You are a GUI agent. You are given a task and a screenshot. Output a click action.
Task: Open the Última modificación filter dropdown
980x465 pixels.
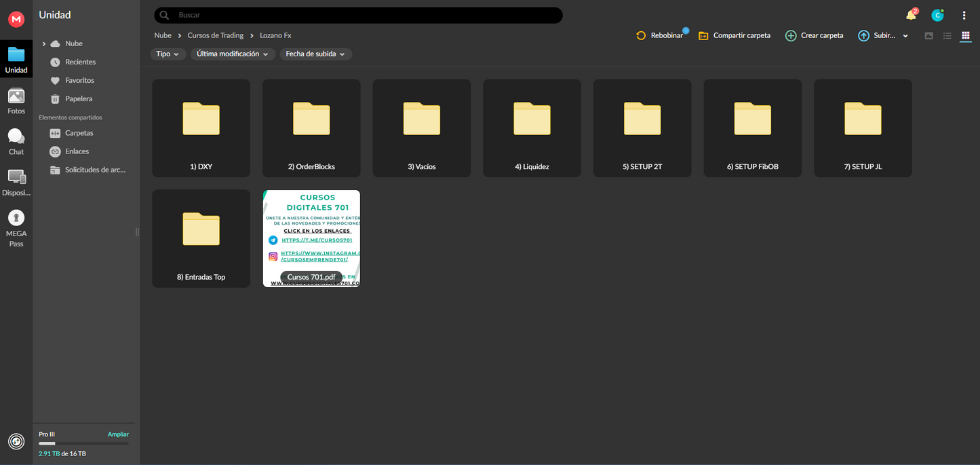(x=233, y=54)
